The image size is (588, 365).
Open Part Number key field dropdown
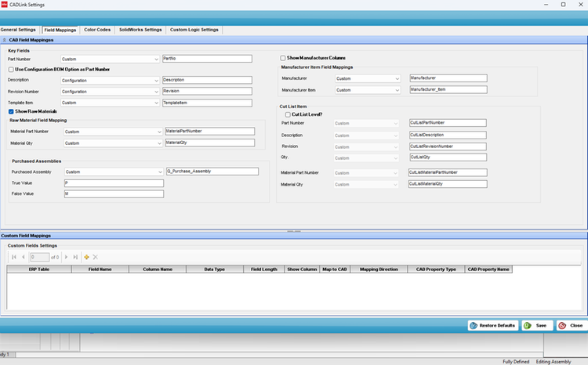pos(111,60)
